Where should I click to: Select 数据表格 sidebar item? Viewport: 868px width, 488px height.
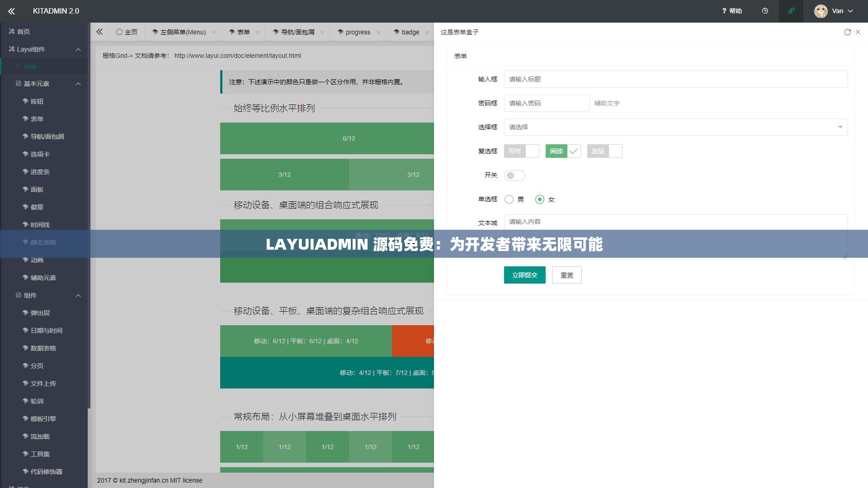[x=44, y=348]
